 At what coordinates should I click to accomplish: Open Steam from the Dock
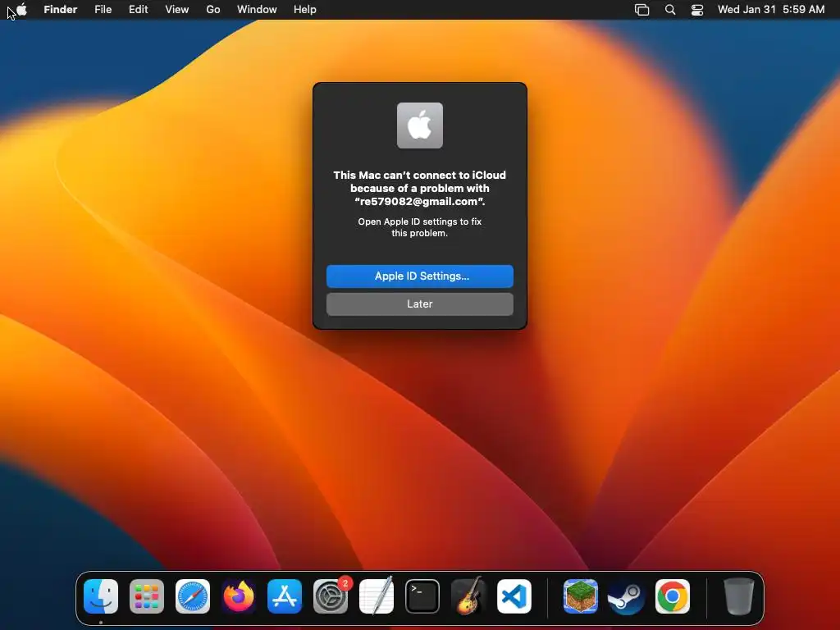point(626,596)
